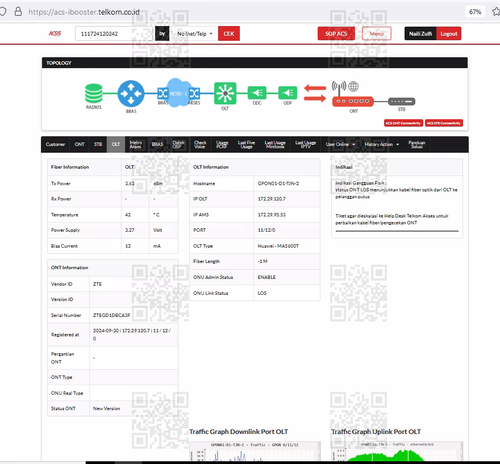
Task: Click the ONU Admin Status value ENABLE
Action: (x=266, y=277)
